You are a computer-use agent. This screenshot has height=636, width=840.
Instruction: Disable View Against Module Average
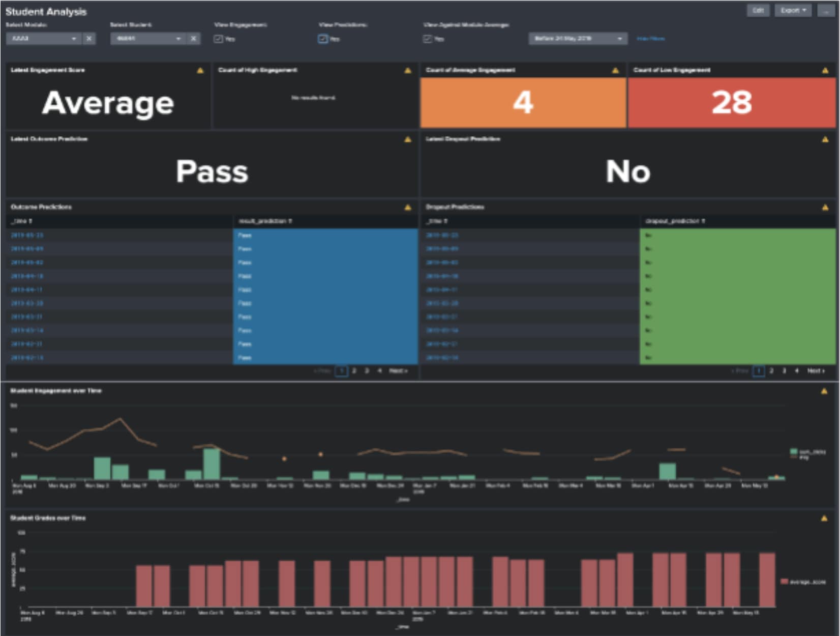(x=428, y=39)
